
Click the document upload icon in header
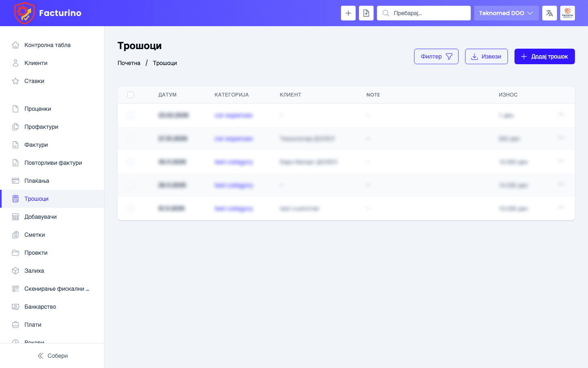[x=366, y=13]
